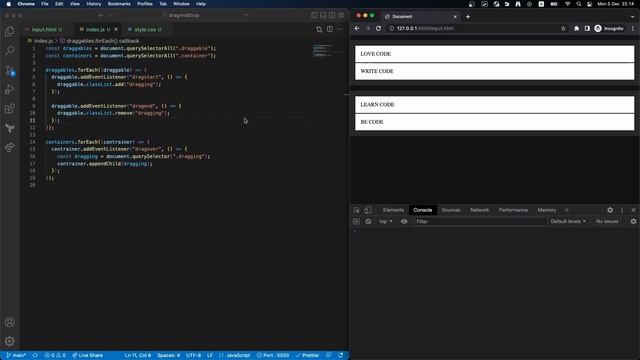The width and height of the screenshot is (640, 360).
Task: Reload the Chrome page
Action: (x=378, y=29)
